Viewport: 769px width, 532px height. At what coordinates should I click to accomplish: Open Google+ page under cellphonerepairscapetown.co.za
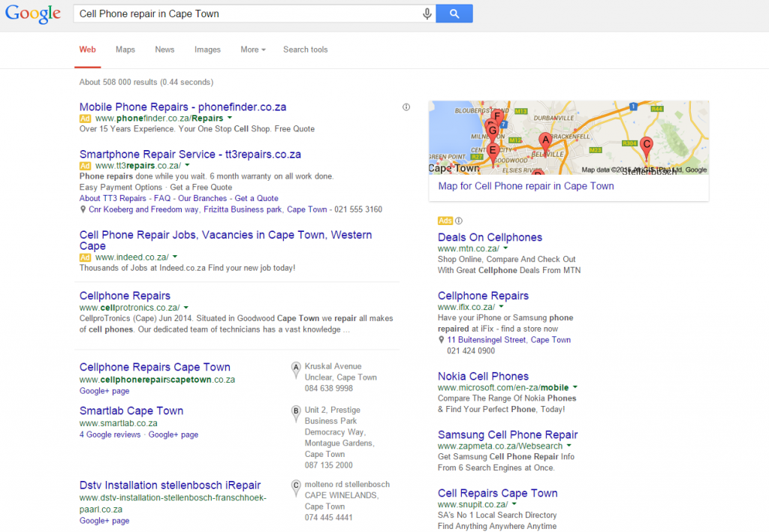(x=104, y=391)
